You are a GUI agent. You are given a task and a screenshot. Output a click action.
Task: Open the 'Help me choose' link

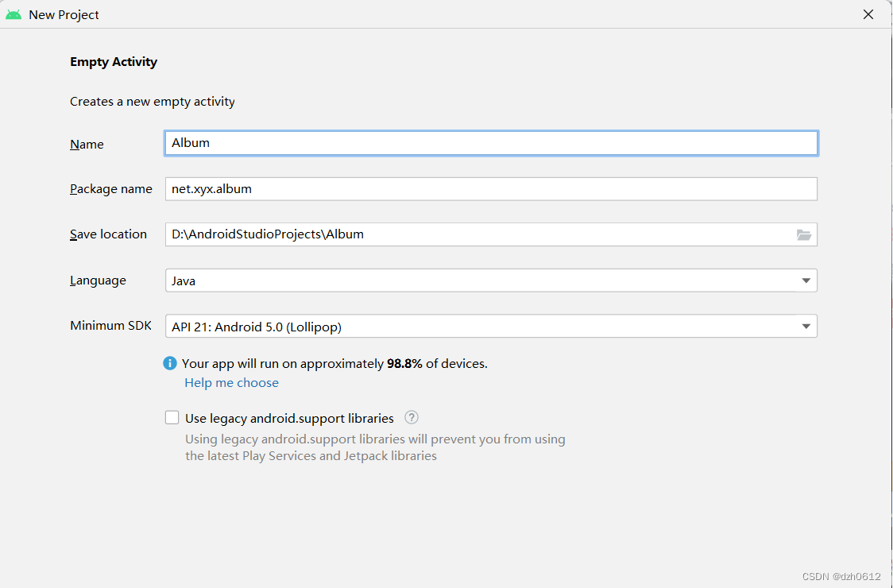[231, 383]
